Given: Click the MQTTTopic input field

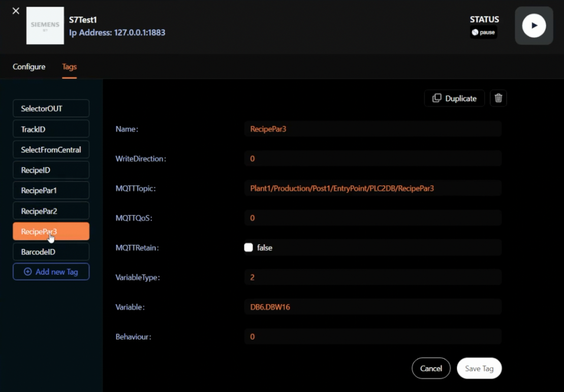Looking at the screenshot, I should pos(372,188).
